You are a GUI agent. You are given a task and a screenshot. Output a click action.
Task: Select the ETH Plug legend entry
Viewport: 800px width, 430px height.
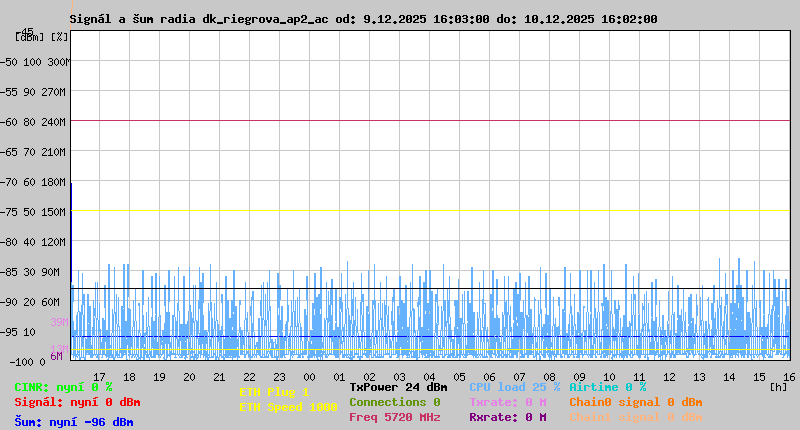(274, 392)
